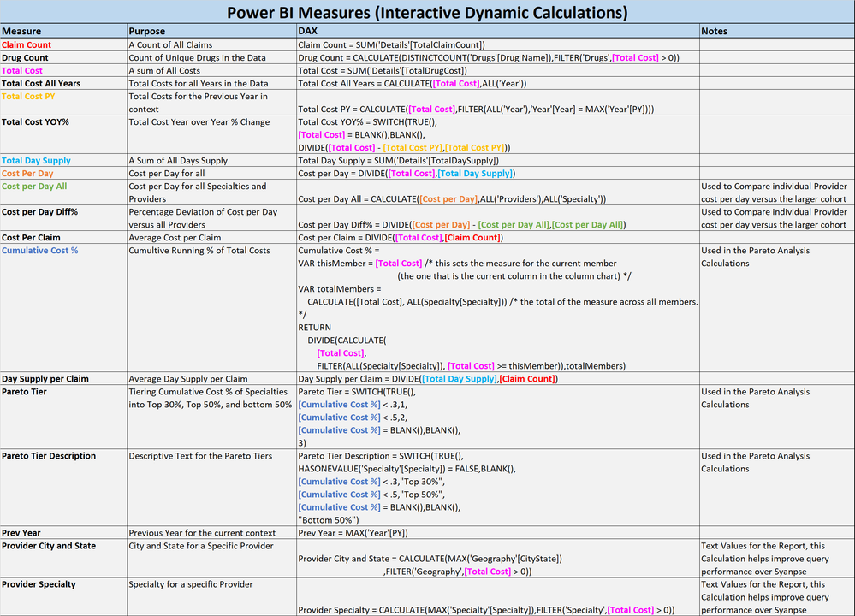Select the "Day Supply per Claim = DIVIDE" formula
Viewport: 855px width, 616px height.
(498, 379)
